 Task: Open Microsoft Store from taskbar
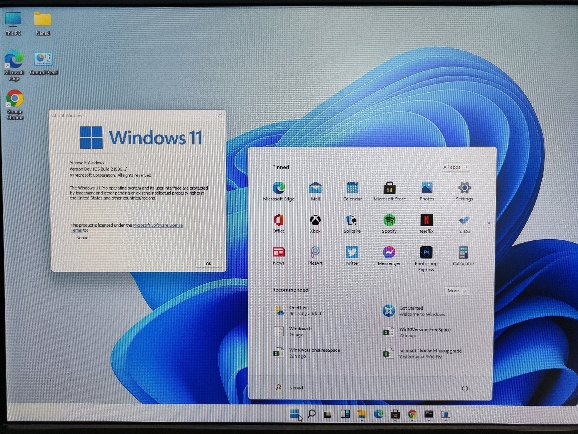click(395, 414)
